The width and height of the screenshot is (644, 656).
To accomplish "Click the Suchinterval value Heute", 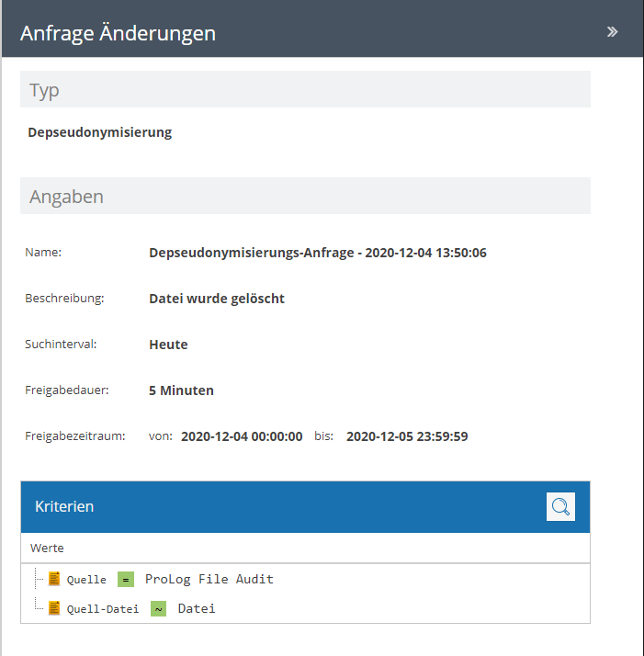I will [x=168, y=345].
